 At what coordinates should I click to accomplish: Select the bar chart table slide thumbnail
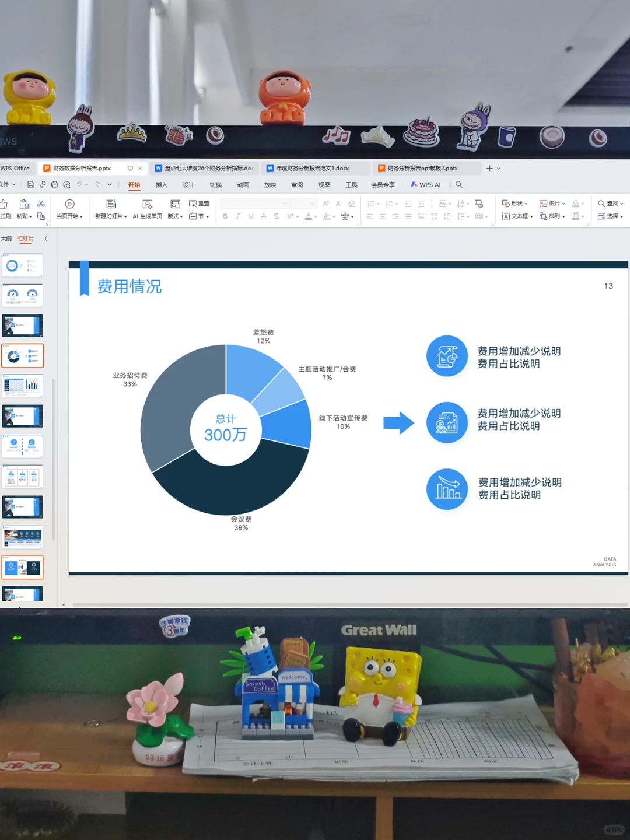pyautogui.click(x=23, y=386)
